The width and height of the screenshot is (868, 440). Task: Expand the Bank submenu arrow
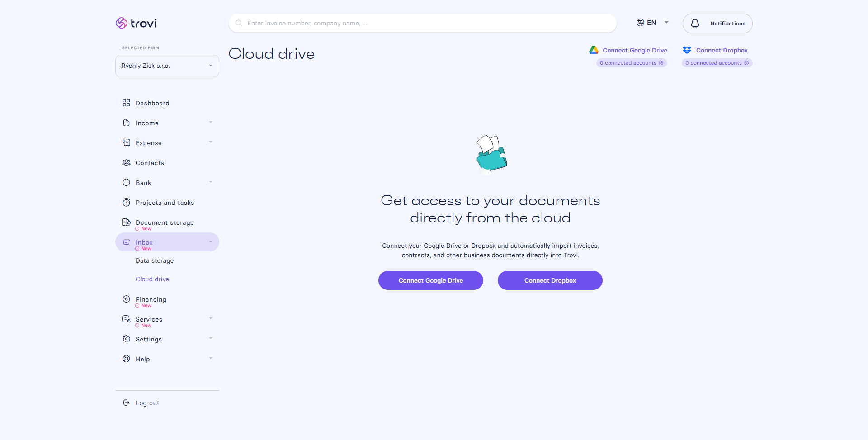[x=211, y=182]
